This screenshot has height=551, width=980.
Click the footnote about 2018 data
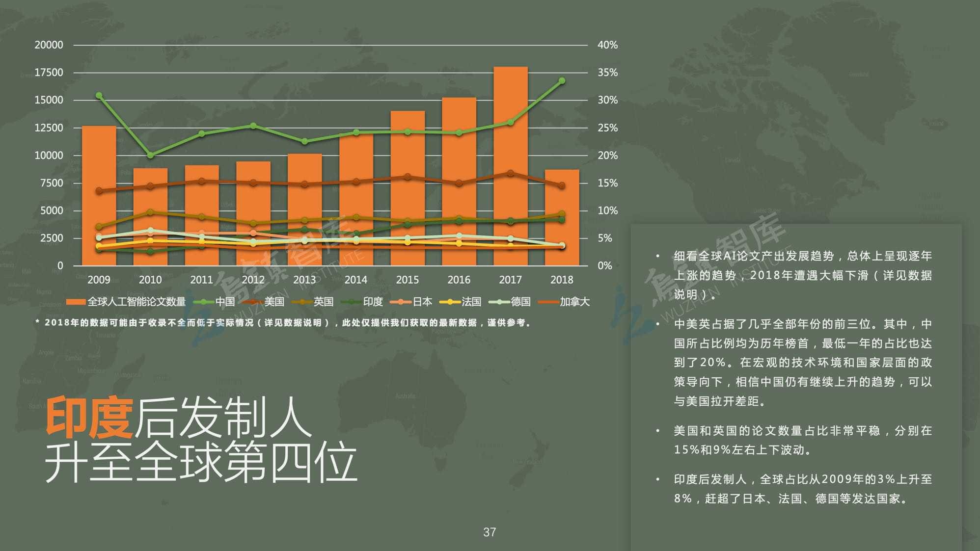point(284,323)
